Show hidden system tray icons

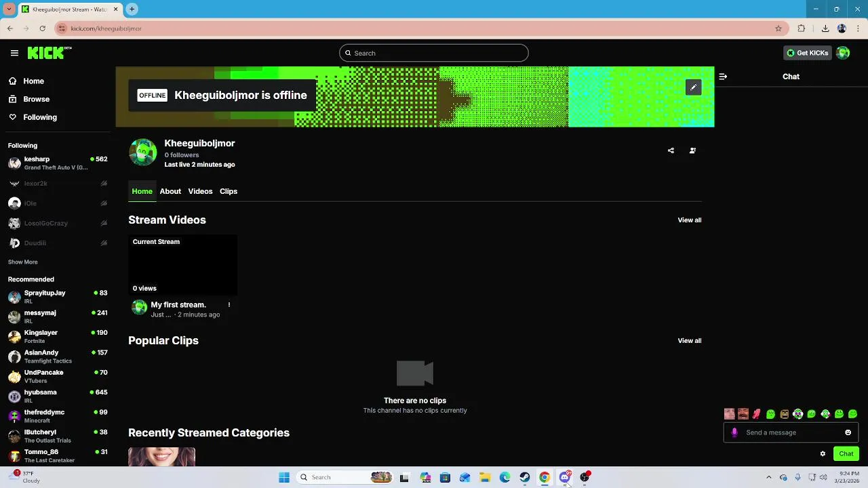tap(768, 477)
